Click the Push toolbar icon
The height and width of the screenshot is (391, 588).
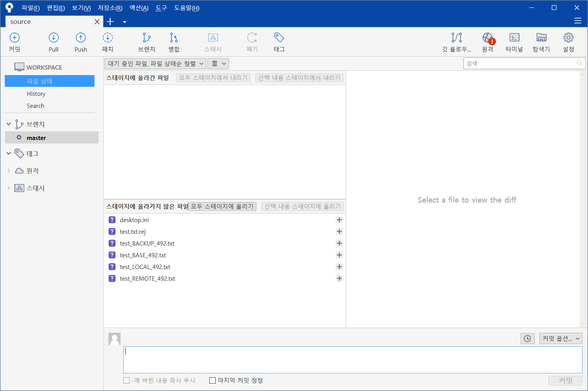(x=81, y=42)
